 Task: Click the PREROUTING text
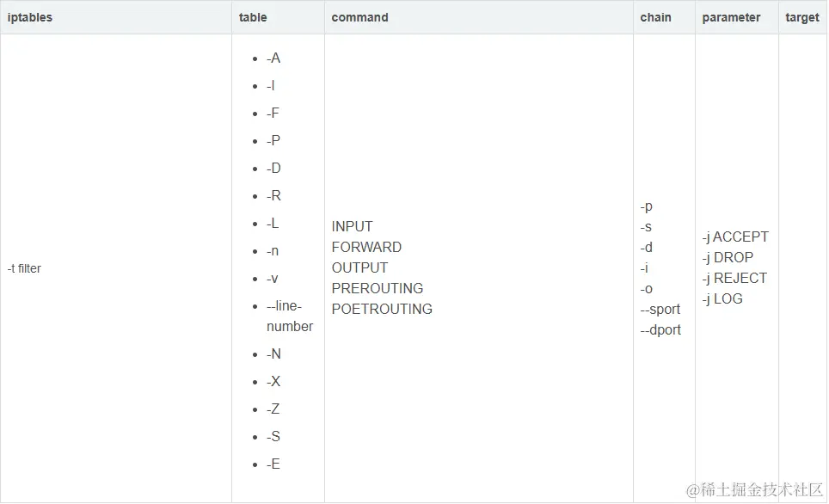coord(378,289)
